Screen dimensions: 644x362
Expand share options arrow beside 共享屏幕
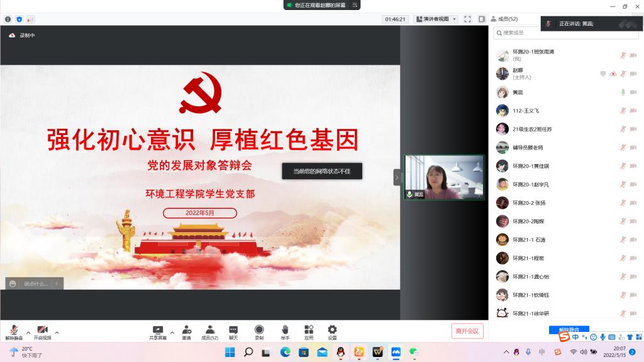(x=172, y=332)
